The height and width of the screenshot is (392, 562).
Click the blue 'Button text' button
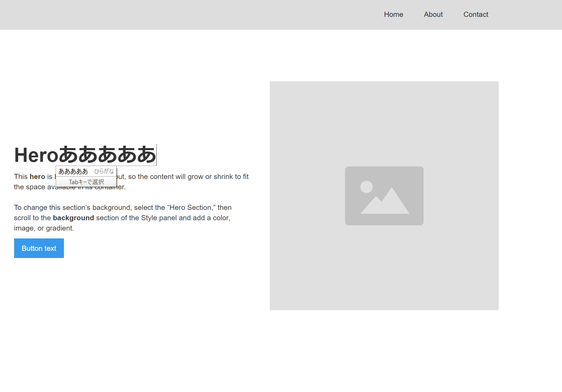(39, 248)
